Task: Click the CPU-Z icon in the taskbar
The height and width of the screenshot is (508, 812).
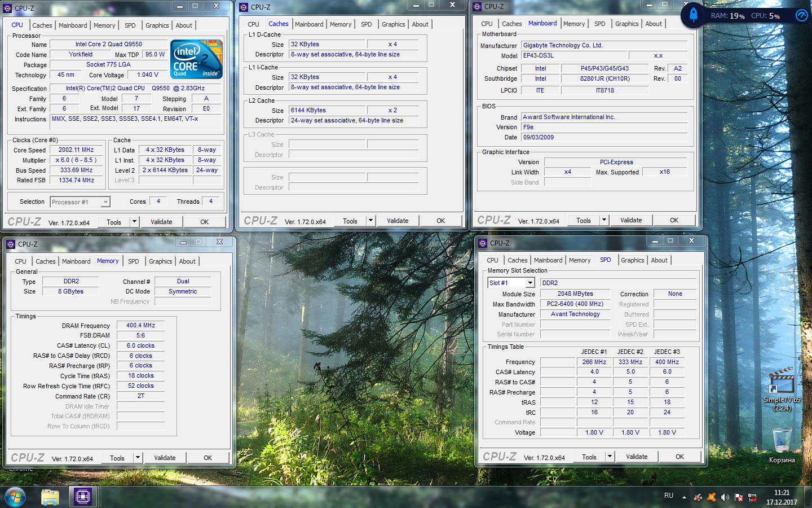Action: pos(83,497)
